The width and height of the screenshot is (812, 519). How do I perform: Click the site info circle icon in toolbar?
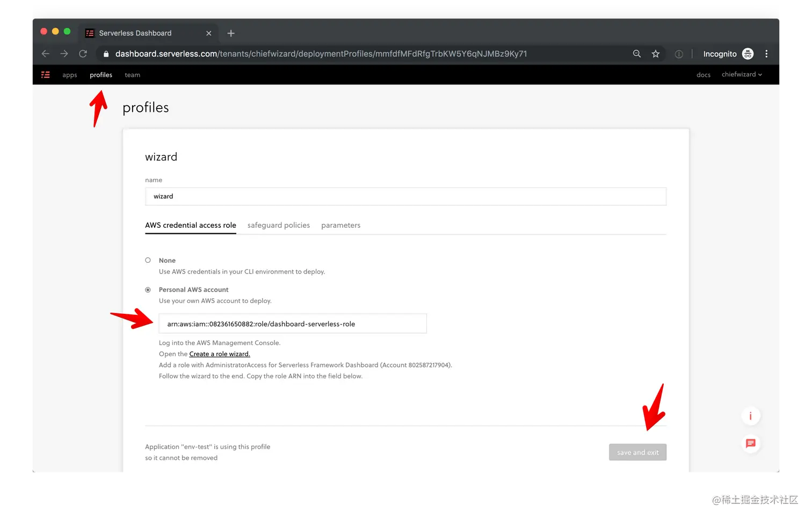coord(679,54)
